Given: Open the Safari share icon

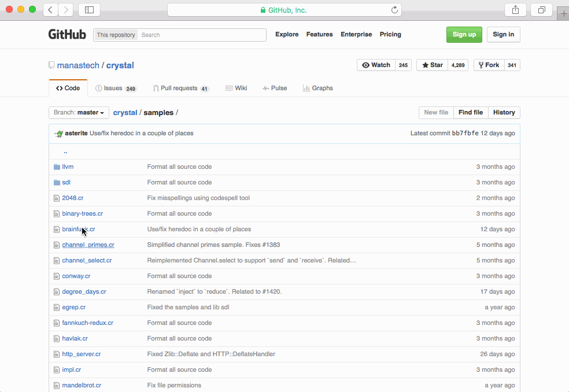Looking at the screenshot, I should (515, 10).
